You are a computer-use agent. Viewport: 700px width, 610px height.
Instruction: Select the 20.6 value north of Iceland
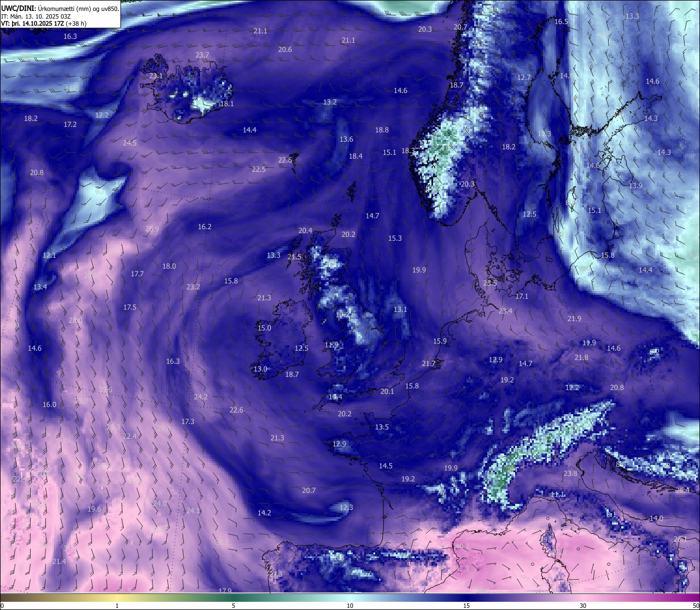[285, 49]
